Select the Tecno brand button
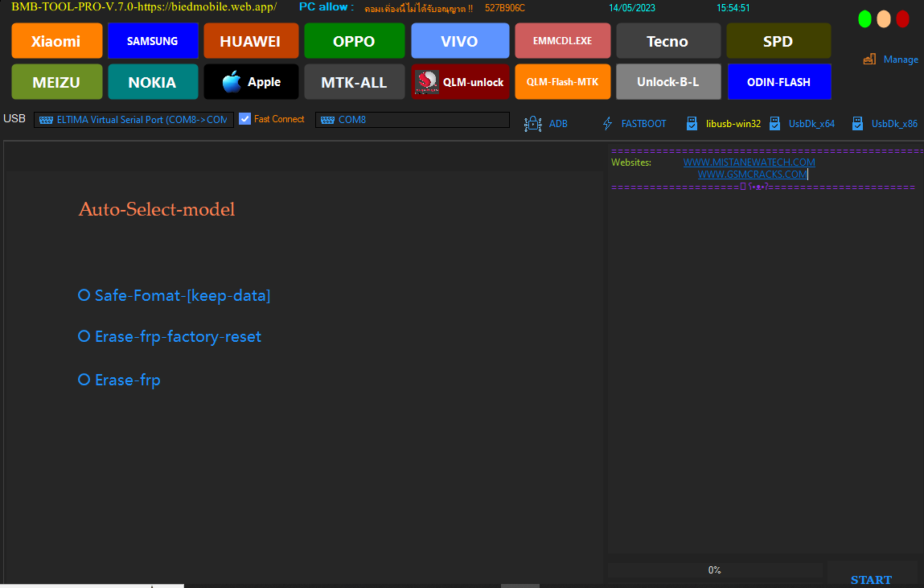 coord(668,41)
